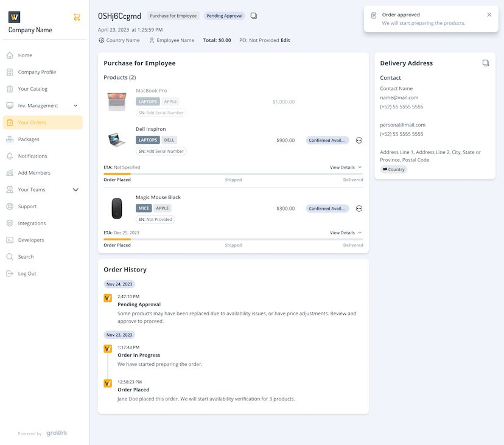Click the Dell Inspiron delivery progress bar

click(x=233, y=174)
